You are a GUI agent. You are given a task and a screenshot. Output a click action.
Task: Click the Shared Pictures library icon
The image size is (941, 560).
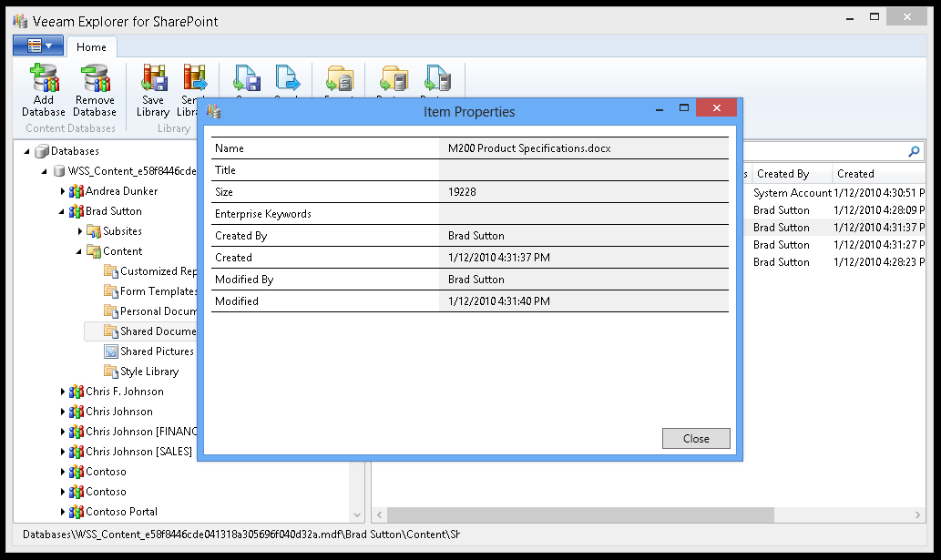coord(111,351)
